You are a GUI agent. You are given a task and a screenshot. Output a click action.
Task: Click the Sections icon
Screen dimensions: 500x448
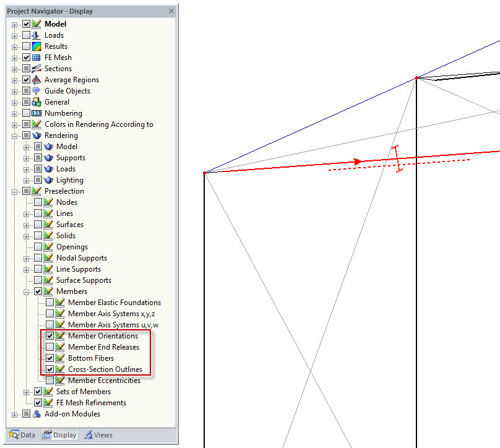click(37, 69)
